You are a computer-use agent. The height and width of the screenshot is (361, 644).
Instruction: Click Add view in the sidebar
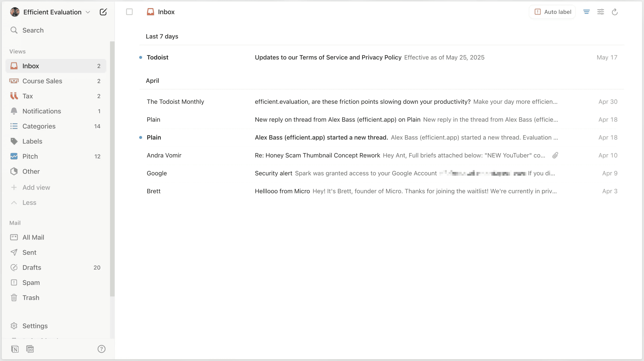coord(36,187)
